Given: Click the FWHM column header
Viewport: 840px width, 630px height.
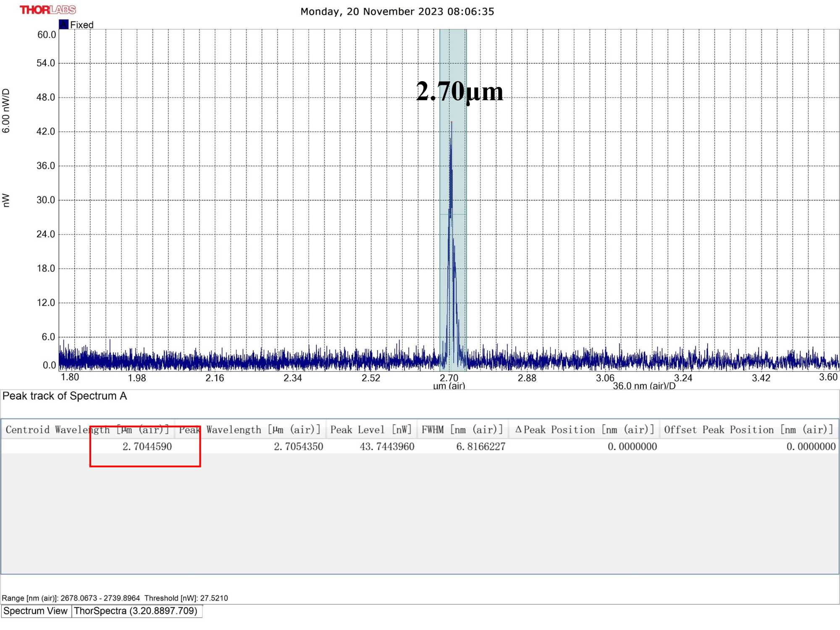Looking at the screenshot, I should (x=462, y=430).
